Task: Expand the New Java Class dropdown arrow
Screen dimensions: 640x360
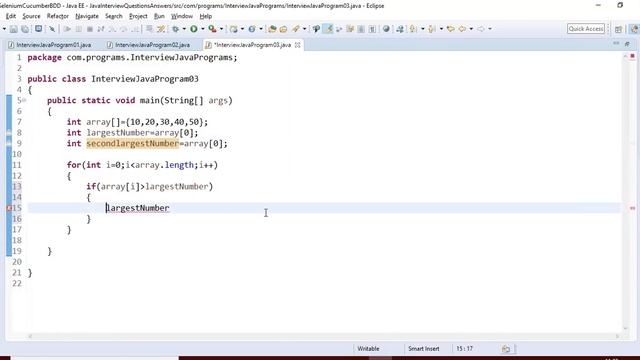Action: (x=260, y=29)
